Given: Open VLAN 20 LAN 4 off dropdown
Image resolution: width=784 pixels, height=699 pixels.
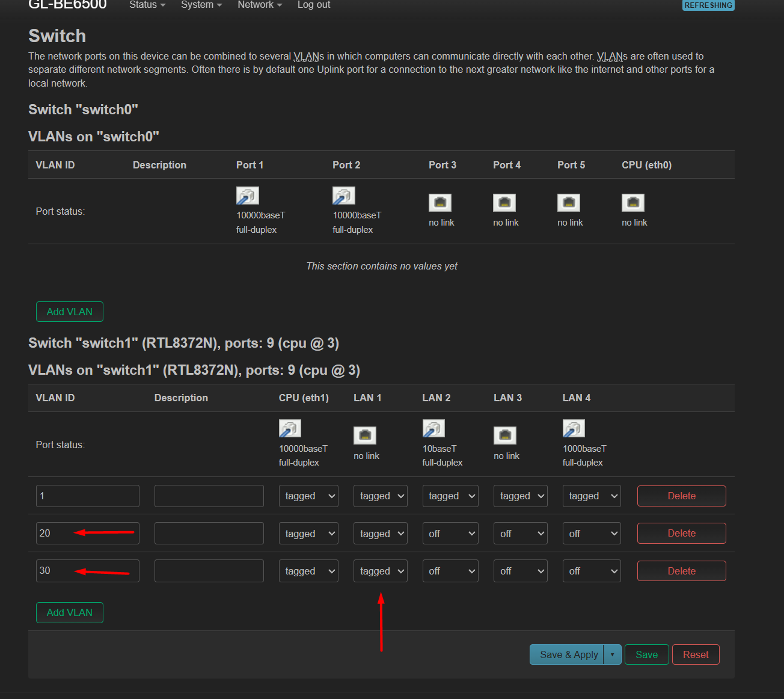Looking at the screenshot, I should (x=592, y=534).
